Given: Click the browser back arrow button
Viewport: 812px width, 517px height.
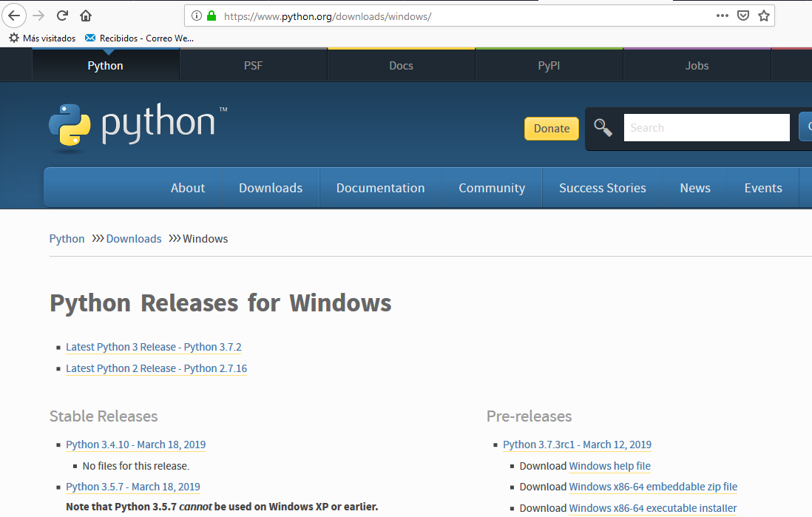Looking at the screenshot, I should click(16, 16).
